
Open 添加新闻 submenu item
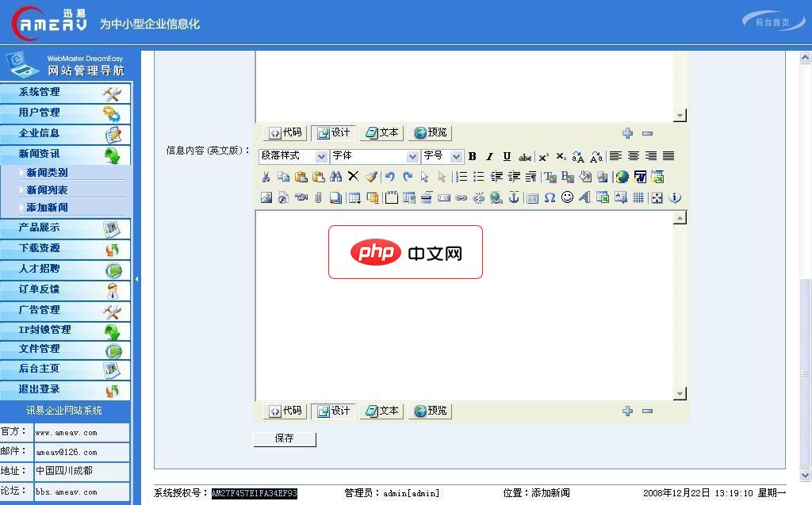(47, 208)
